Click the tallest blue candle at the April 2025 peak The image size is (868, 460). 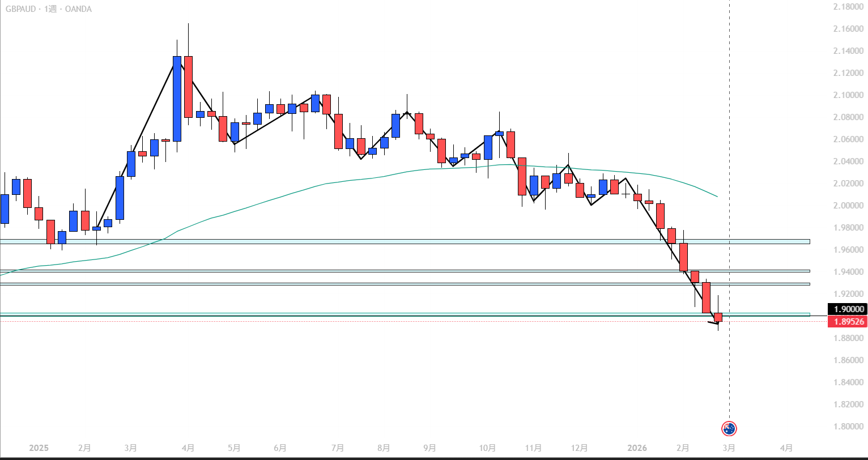(177, 99)
